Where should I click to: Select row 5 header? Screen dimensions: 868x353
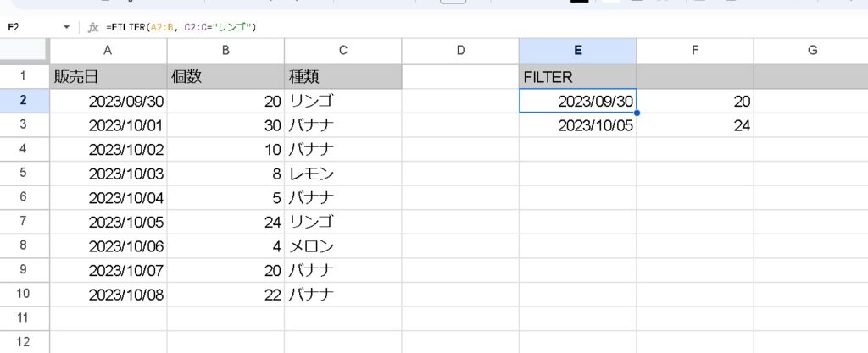pyautogui.click(x=24, y=174)
